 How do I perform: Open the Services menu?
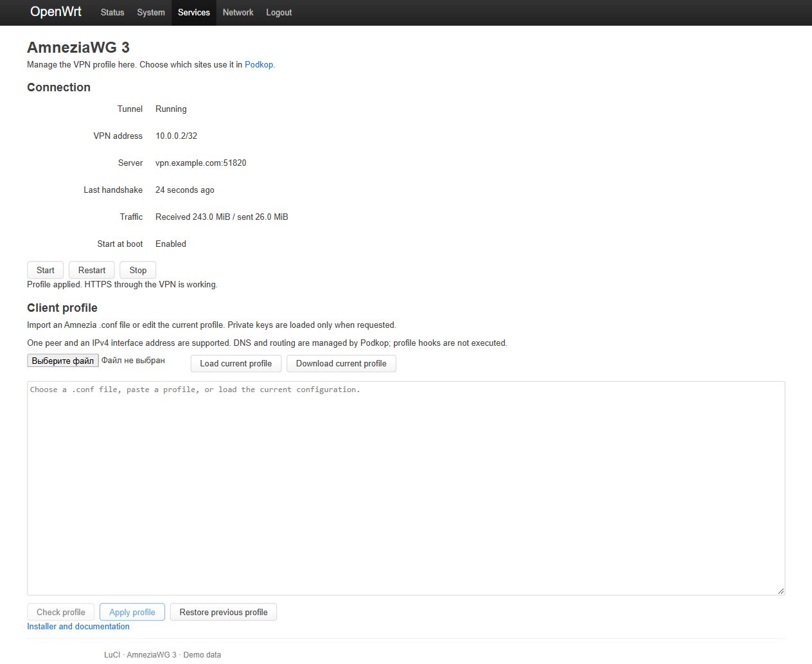194,12
